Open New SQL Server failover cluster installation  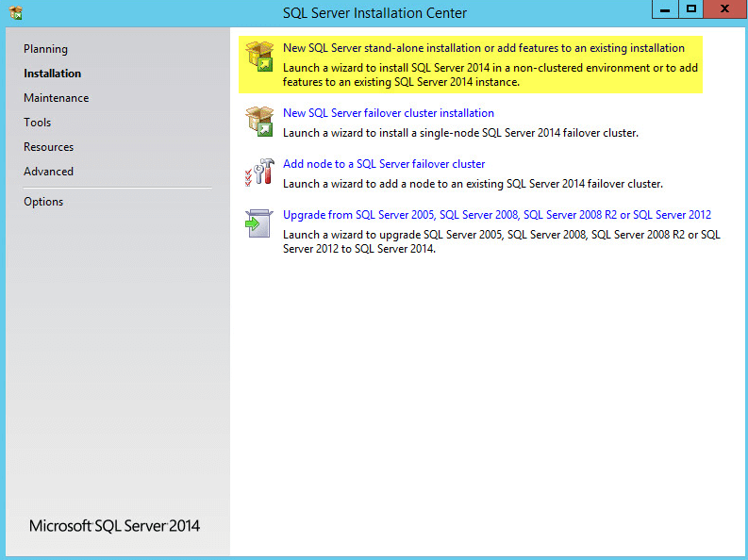(x=389, y=113)
